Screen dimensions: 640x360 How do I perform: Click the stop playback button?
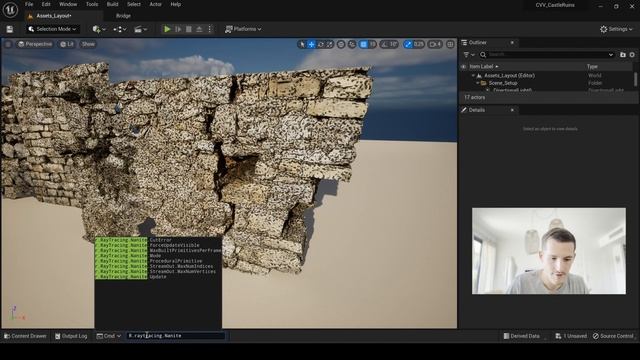[189, 29]
